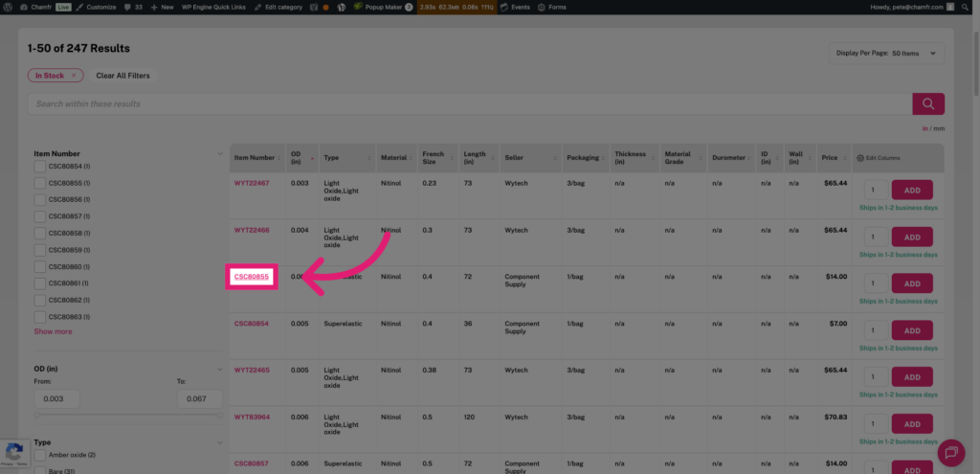Image resolution: width=980 pixels, height=474 pixels.
Task: Open the WYT83964 product link
Action: (252, 418)
